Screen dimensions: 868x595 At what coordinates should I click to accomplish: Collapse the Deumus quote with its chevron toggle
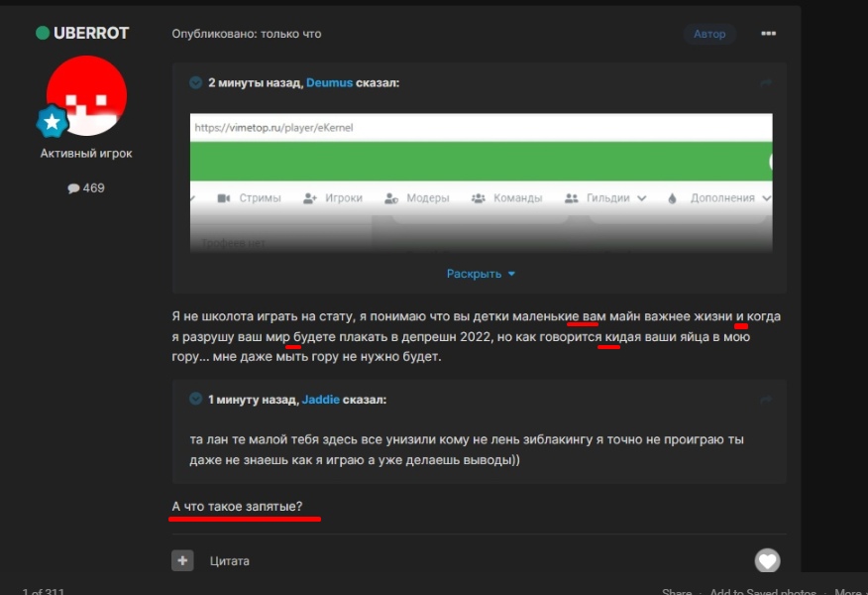coord(195,83)
